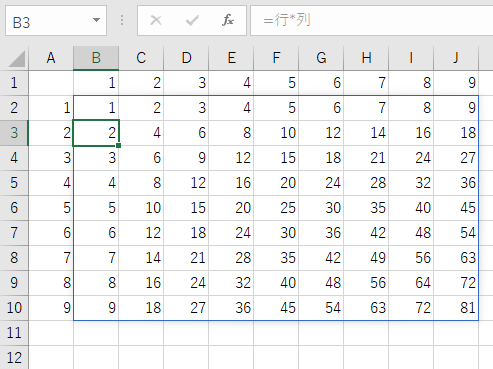The height and width of the screenshot is (369, 493).
Task: Select row 6 header
Action: (x=14, y=208)
